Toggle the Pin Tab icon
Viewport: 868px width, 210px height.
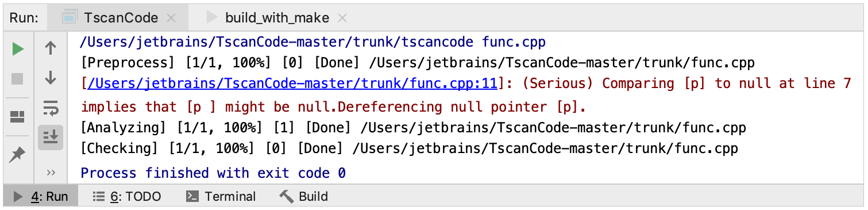click(18, 154)
